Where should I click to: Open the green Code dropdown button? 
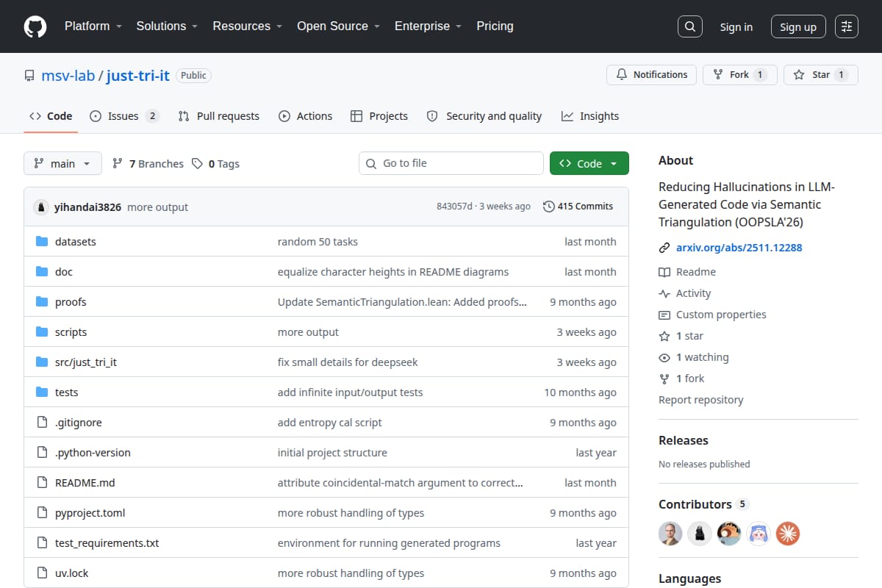click(x=589, y=164)
